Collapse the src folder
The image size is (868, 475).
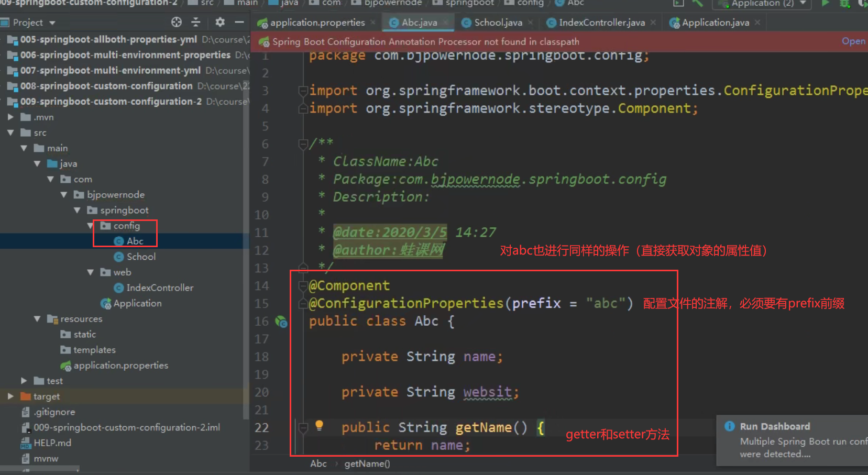pos(10,133)
